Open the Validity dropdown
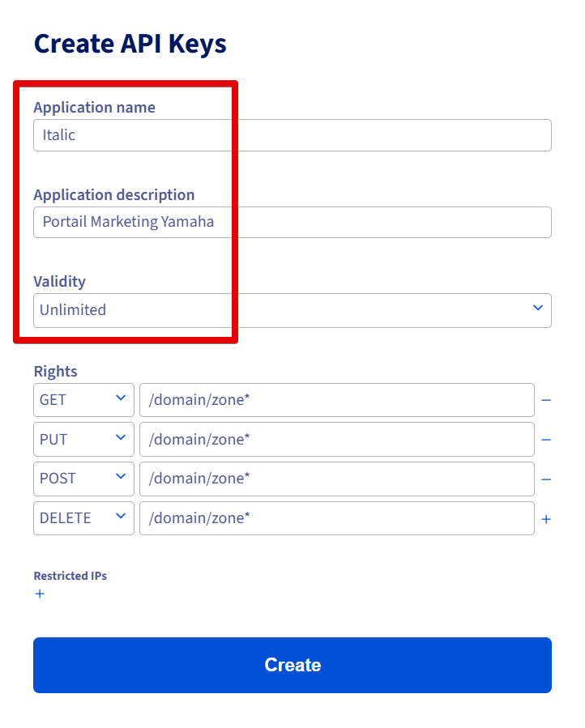The width and height of the screenshot is (585, 728). [292, 310]
